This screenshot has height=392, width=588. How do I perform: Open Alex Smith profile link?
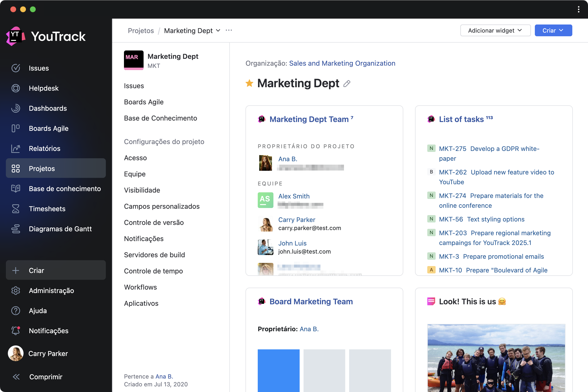click(294, 196)
